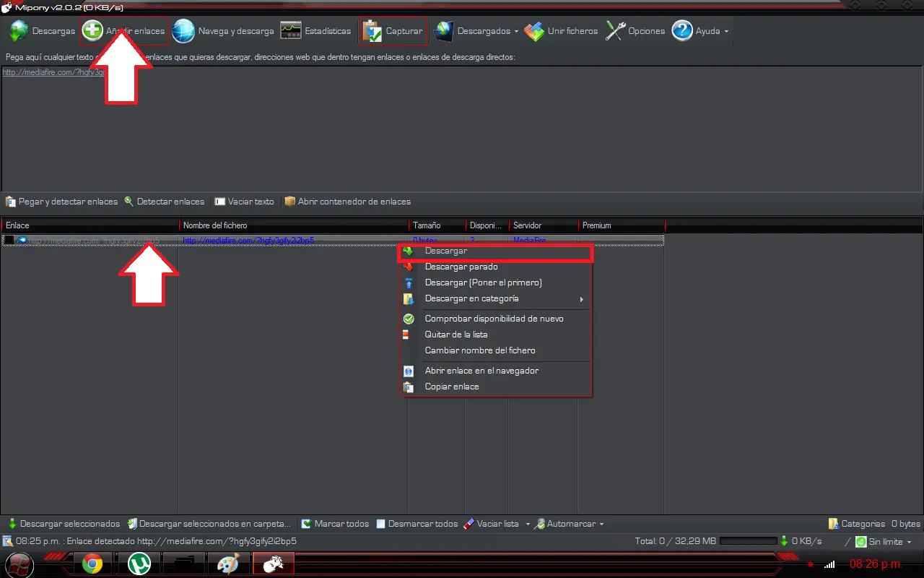Click the green Añadir enlaces plus icon
Screen dimensions: 924x578
(x=92, y=31)
